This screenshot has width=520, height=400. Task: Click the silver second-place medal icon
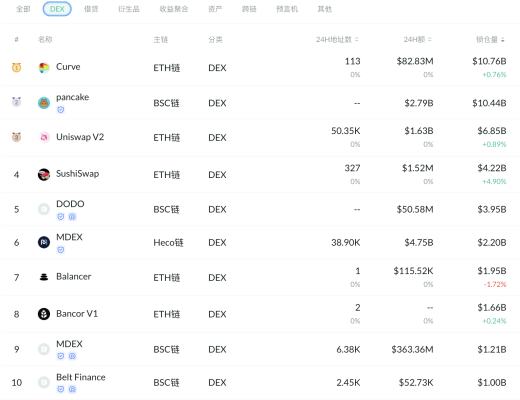pyautogui.click(x=16, y=101)
